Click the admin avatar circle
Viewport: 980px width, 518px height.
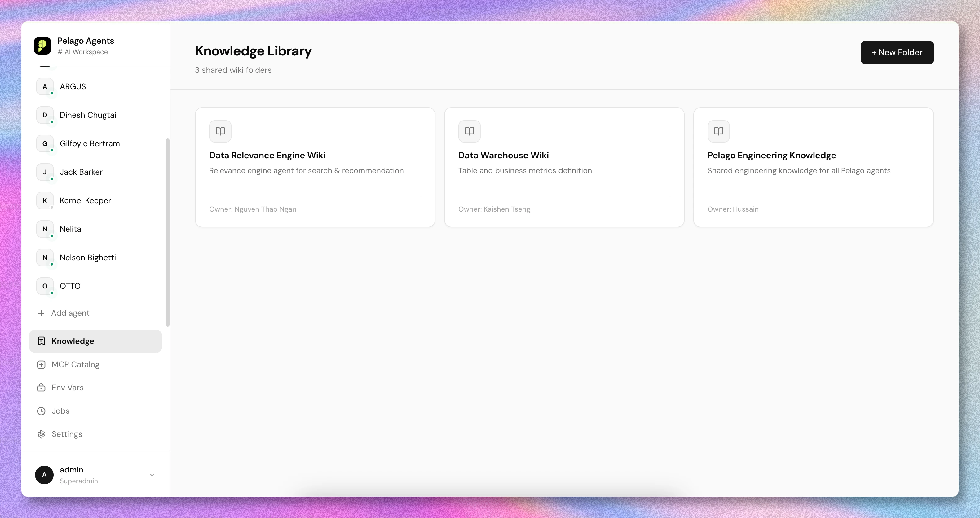(44, 475)
